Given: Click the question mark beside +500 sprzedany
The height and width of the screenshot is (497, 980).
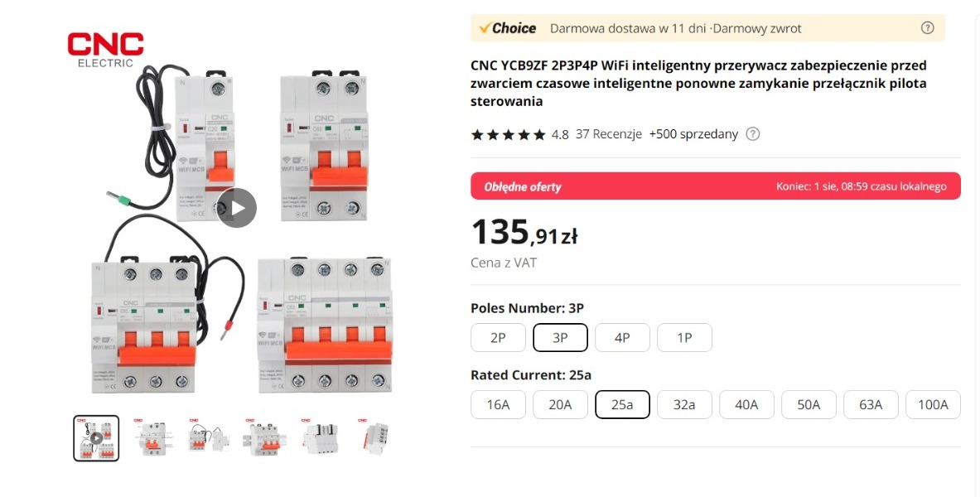Looking at the screenshot, I should tap(753, 134).
